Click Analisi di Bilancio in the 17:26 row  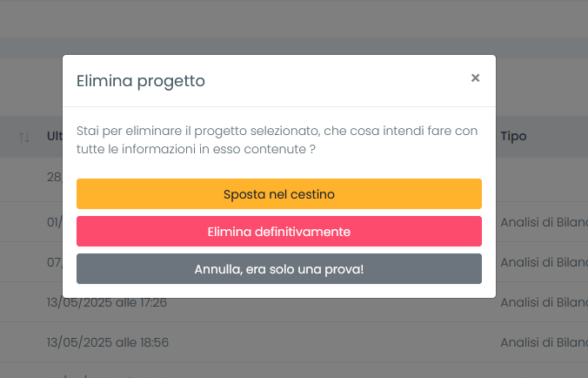coord(545,302)
